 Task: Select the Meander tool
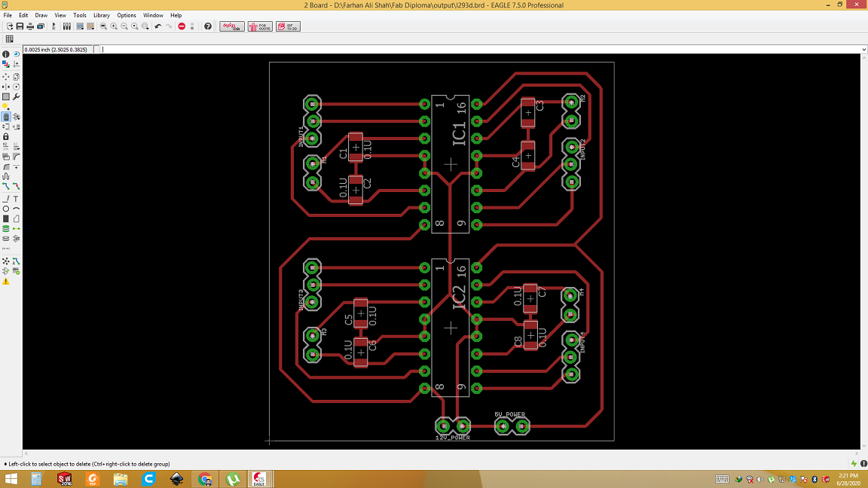point(5,176)
